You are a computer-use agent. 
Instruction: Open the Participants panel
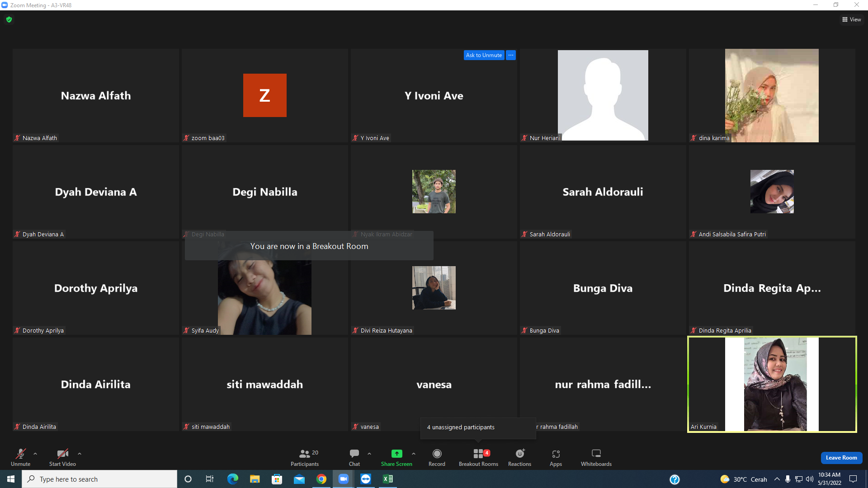305,457
